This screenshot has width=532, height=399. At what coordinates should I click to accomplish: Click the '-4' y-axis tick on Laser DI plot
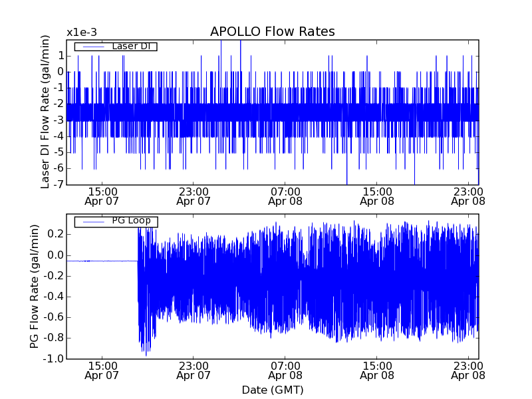point(59,136)
